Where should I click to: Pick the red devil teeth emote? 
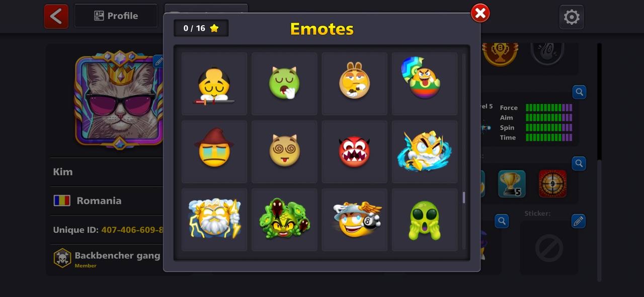click(354, 152)
